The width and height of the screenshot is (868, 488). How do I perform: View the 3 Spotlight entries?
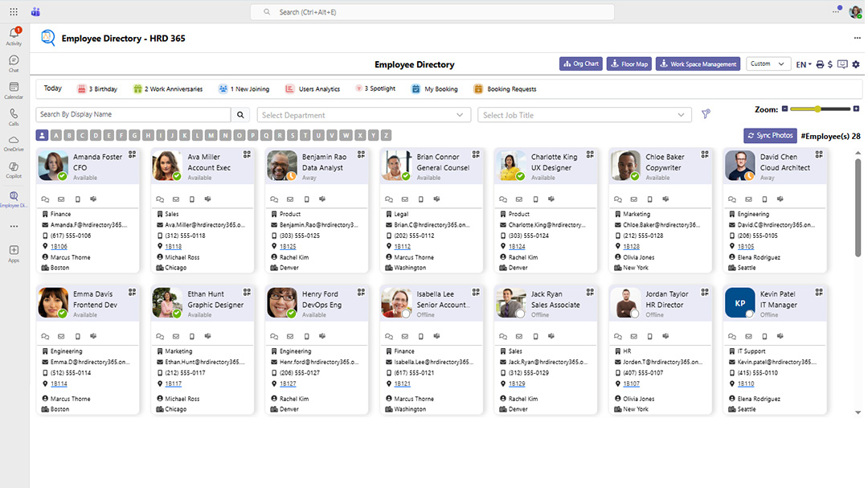(375, 88)
